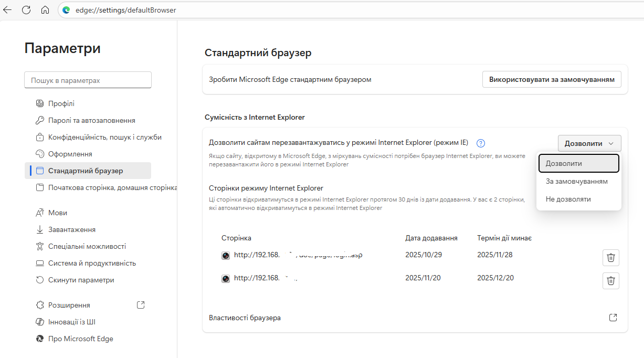Click the 2025/10/29 date cell

pyautogui.click(x=423, y=255)
